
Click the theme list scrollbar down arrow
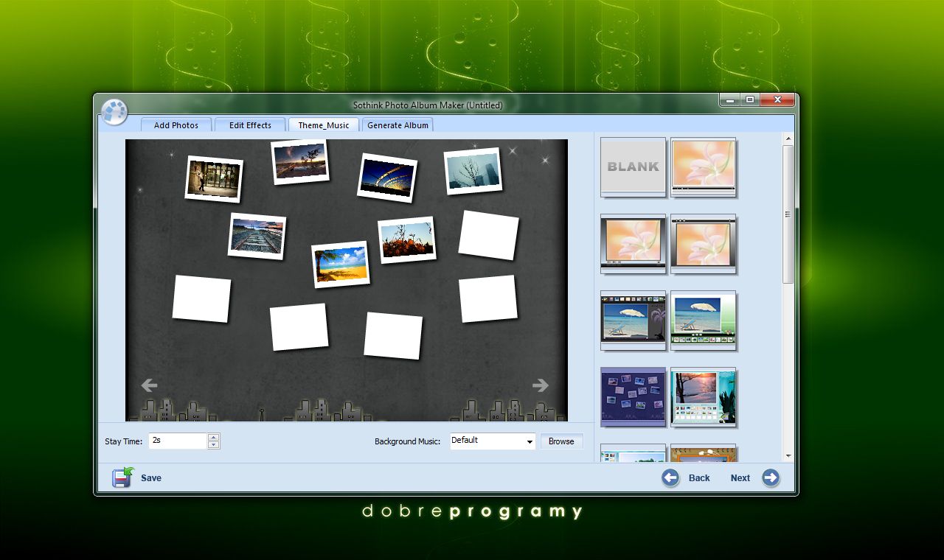(788, 457)
